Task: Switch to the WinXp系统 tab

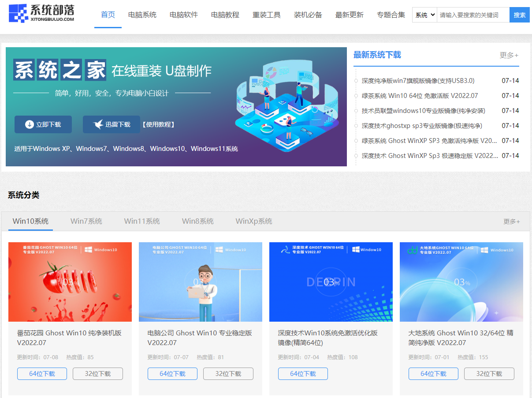Action: 253,221
